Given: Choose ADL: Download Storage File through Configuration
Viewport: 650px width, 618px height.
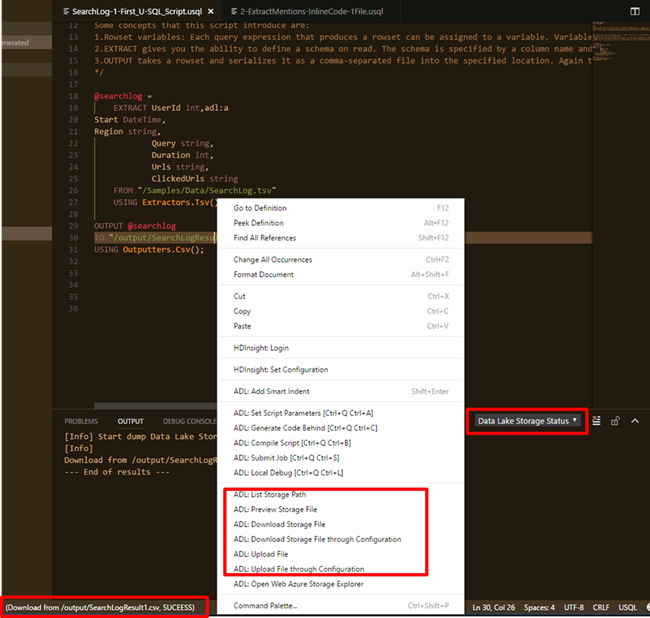Looking at the screenshot, I should tap(341, 539).
